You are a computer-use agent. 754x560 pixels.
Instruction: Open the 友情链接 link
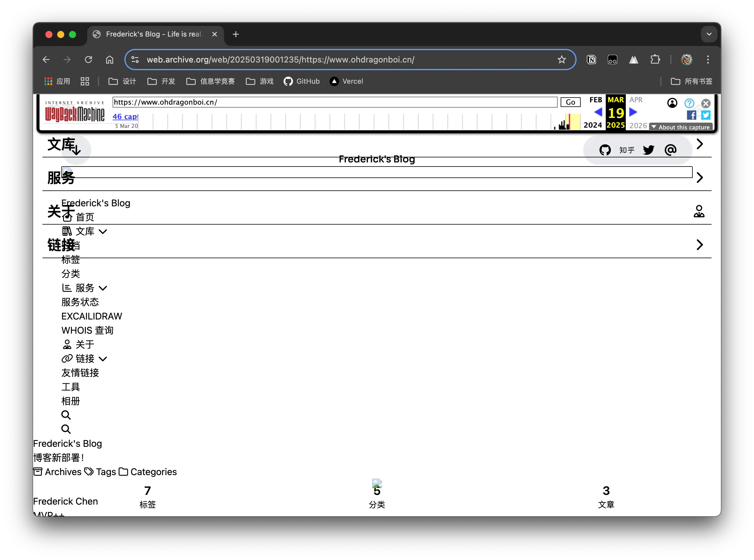coord(80,373)
